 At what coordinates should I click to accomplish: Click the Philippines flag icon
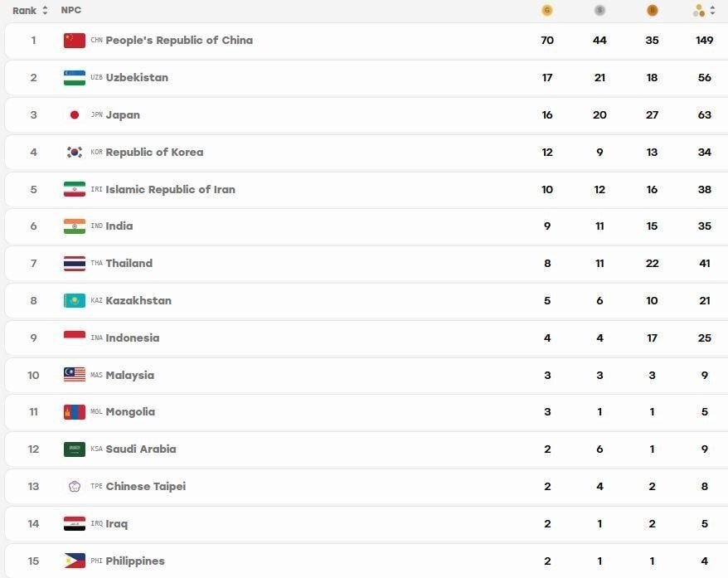pyautogui.click(x=75, y=561)
